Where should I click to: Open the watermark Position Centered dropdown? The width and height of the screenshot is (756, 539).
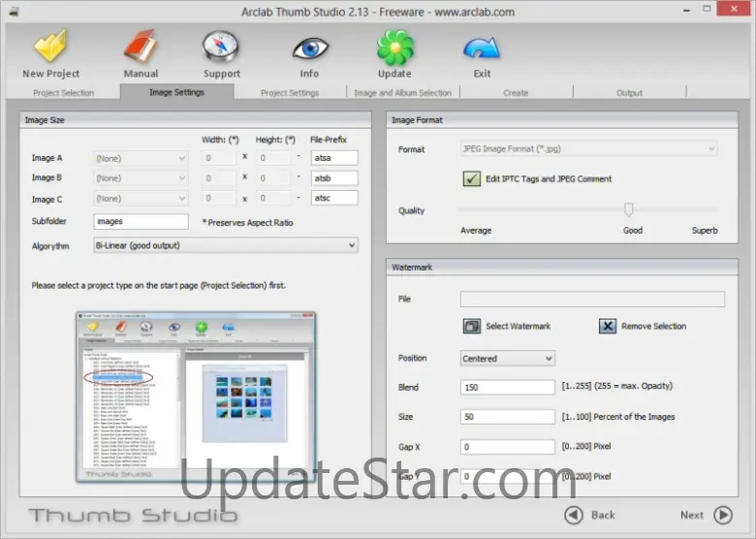(507, 359)
